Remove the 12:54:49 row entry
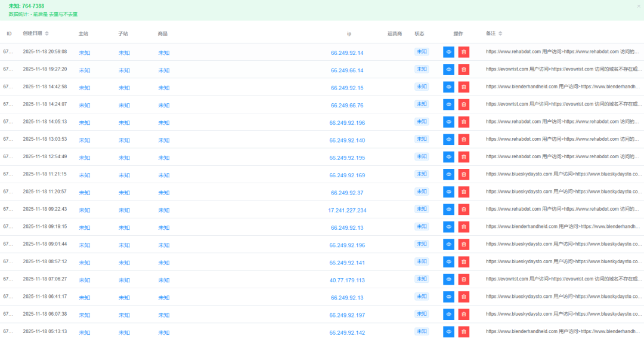644x339 pixels. 464,157
